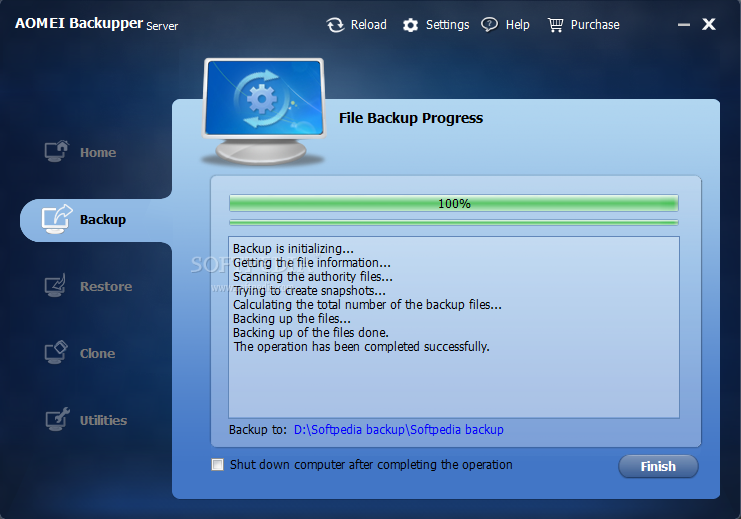Image resolution: width=741 pixels, height=519 pixels.
Task: Click 'Calculating the total number' log line
Action: pyautogui.click(x=367, y=305)
